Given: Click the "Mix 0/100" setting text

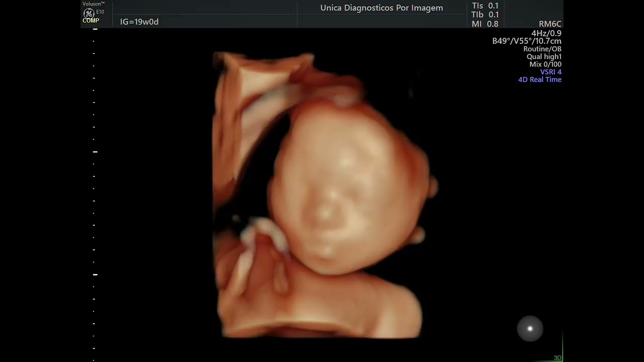Looking at the screenshot, I should coord(545,64).
